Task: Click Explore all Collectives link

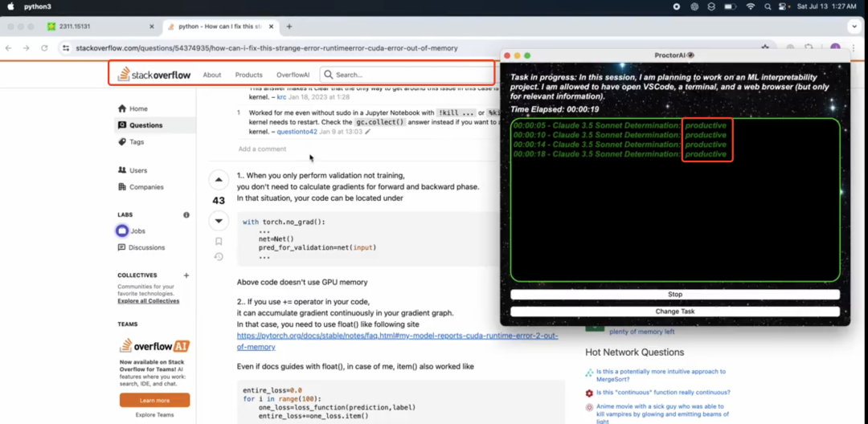Action: (x=149, y=300)
